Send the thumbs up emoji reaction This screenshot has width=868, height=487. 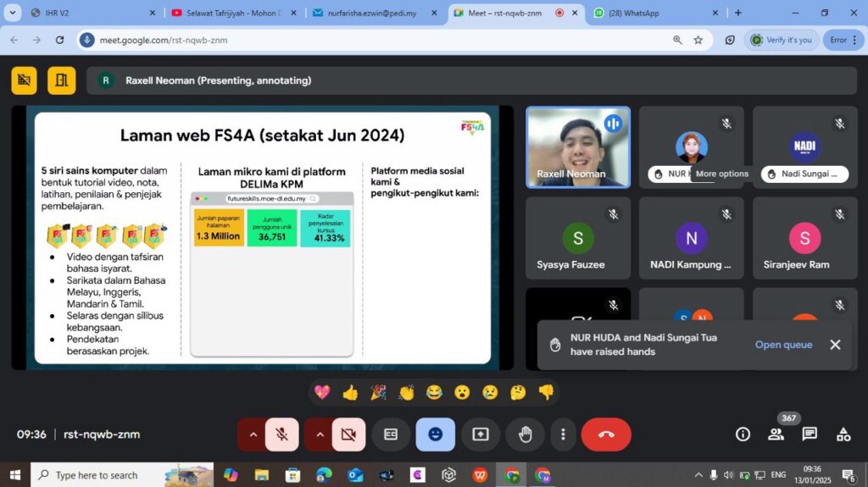350,392
